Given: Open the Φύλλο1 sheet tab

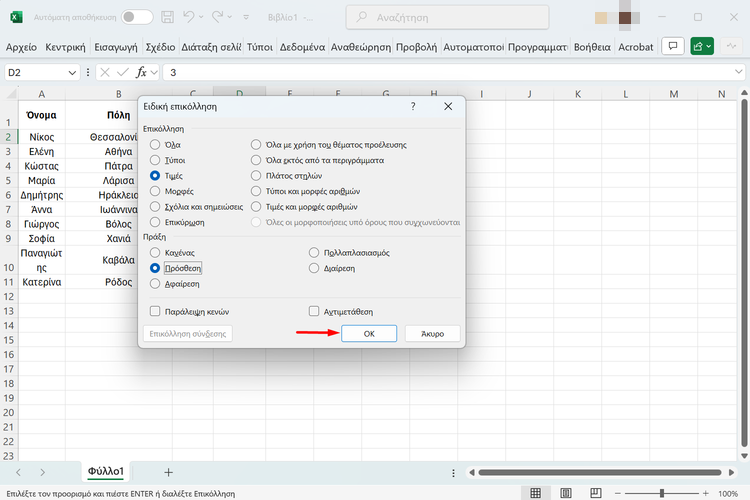Looking at the screenshot, I should (106, 471).
